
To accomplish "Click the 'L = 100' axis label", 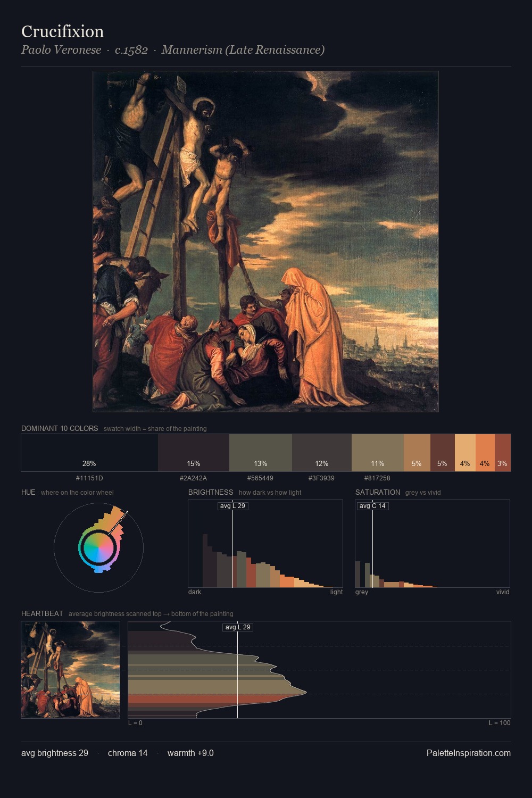I will tap(500, 723).
